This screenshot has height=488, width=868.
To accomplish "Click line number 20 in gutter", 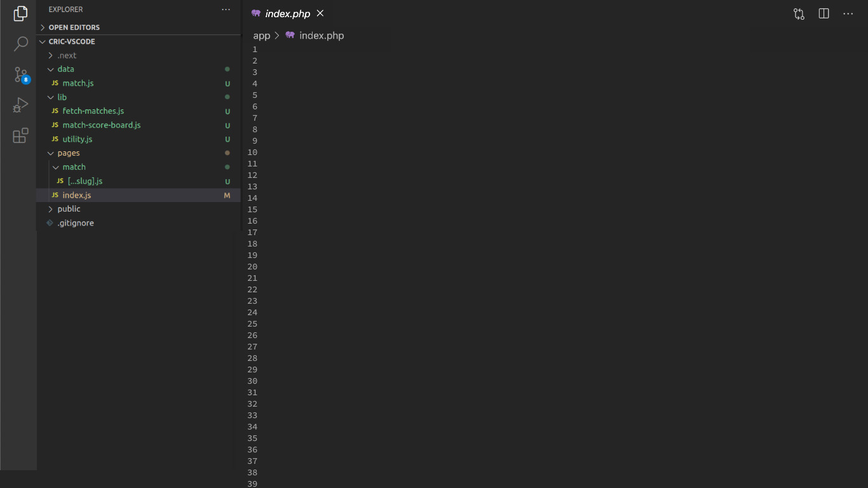I will (252, 267).
